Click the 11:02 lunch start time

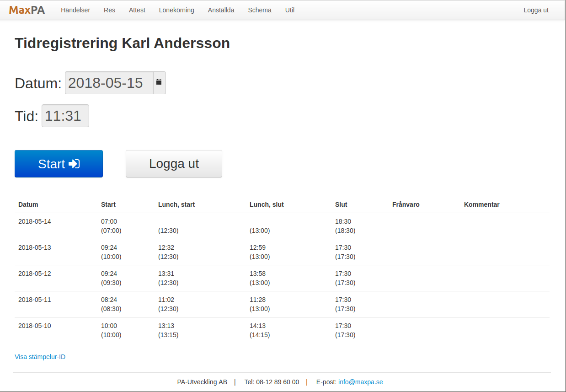pos(166,300)
